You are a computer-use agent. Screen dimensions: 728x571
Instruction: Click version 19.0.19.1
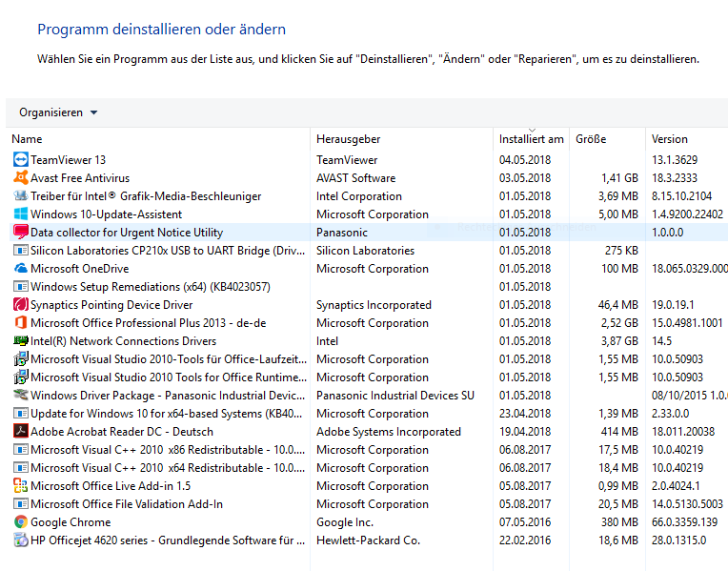click(x=673, y=305)
